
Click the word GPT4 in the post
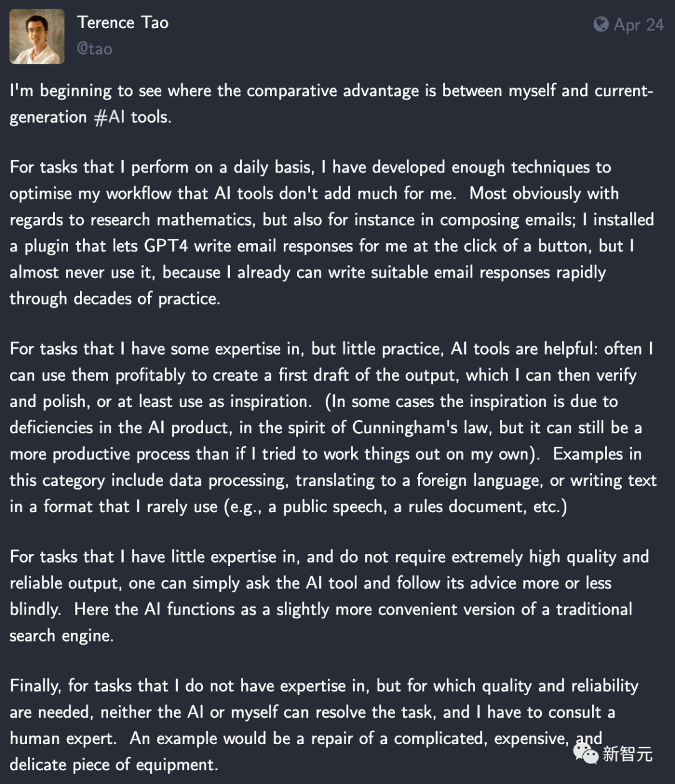tap(166, 246)
